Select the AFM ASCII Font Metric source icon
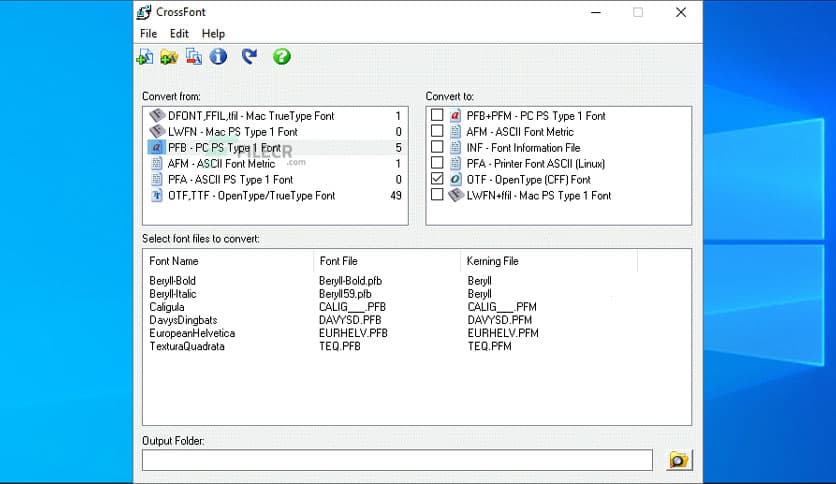836x484 pixels. coord(157,164)
